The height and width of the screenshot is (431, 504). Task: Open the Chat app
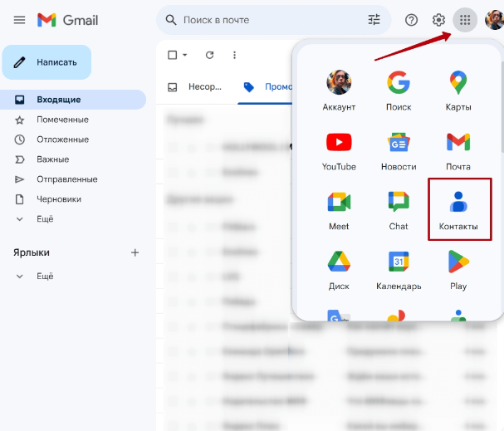pyautogui.click(x=399, y=211)
